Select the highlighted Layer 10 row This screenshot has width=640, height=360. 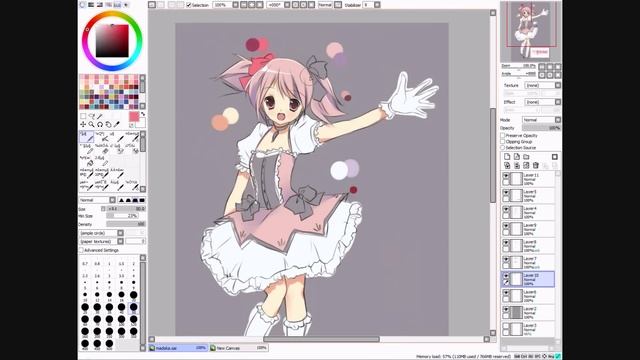(528, 279)
